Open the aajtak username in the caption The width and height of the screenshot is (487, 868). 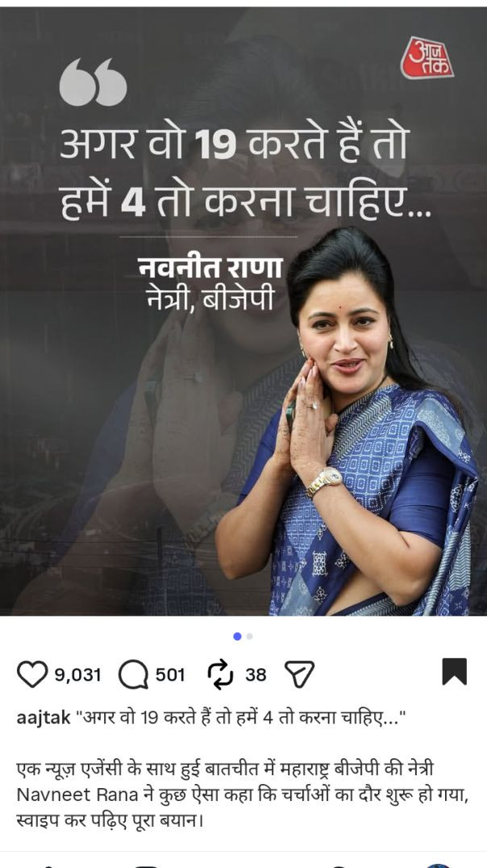tap(44, 718)
